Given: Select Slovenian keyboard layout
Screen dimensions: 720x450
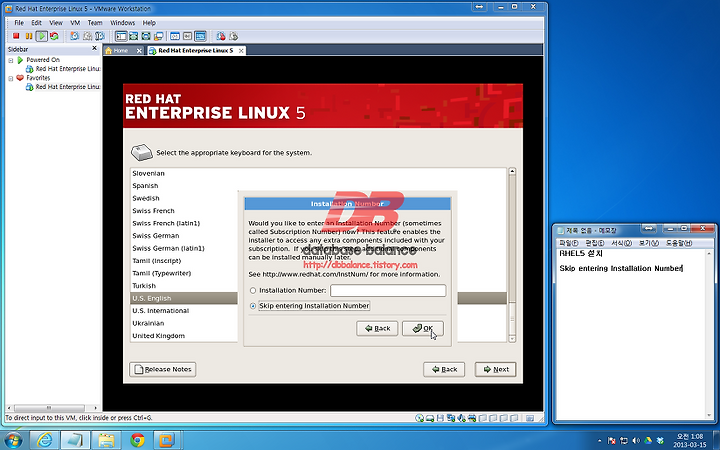Looking at the screenshot, I should [x=148, y=174].
